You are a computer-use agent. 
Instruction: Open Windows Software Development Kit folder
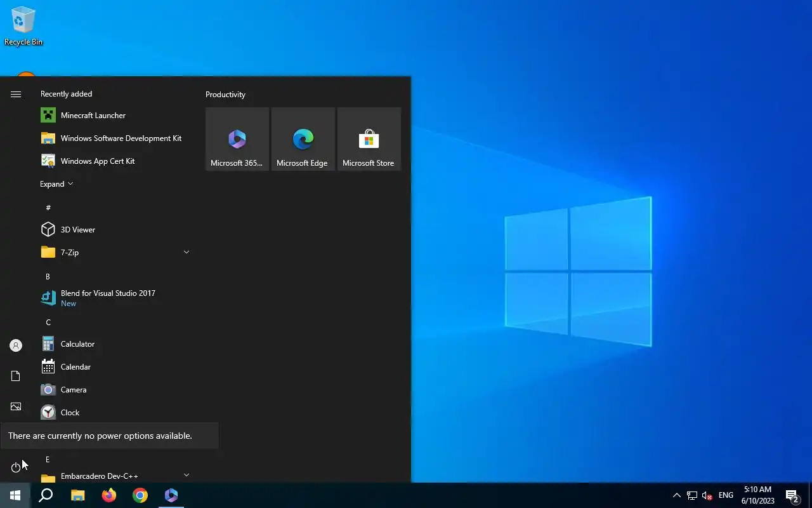(x=115, y=138)
